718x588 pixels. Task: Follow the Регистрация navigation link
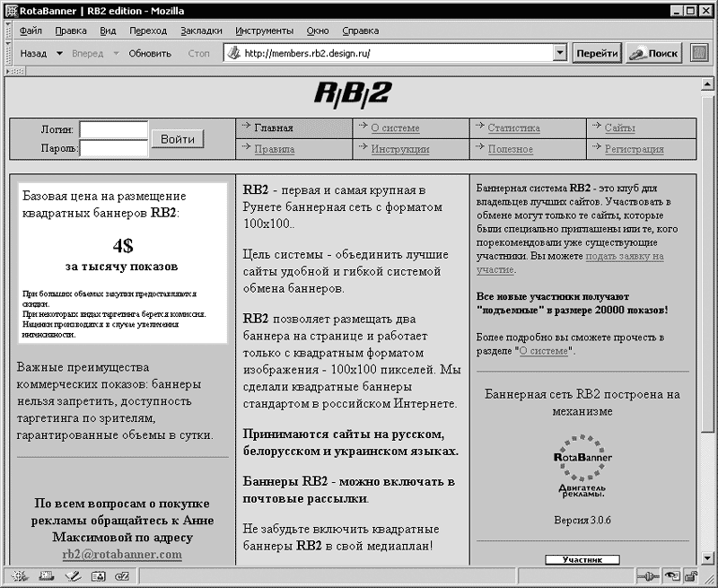[x=634, y=149]
